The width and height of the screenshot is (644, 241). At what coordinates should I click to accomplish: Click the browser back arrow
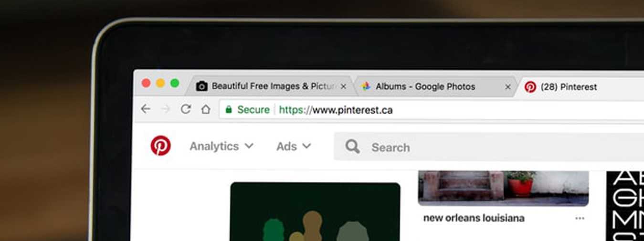[x=146, y=109]
